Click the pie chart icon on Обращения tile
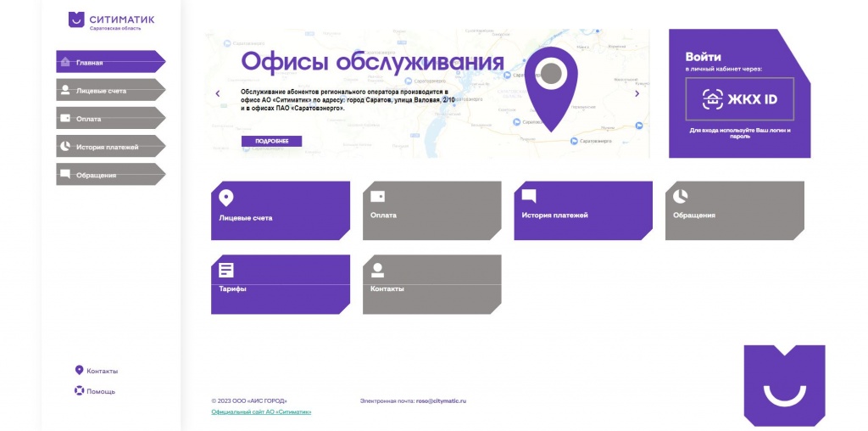The image size is (868, 431). [x=680, y=196]
